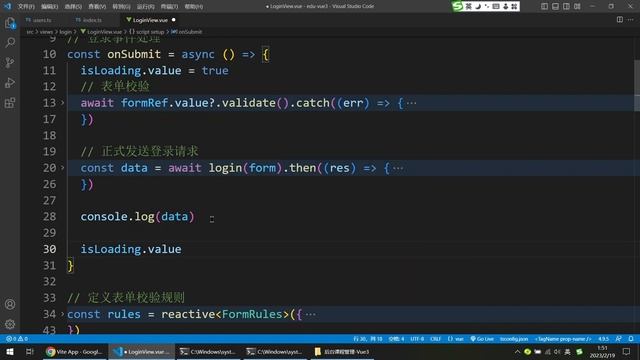Open the 选择 (Selection) menu
Viewport: 640px width, 360px height.
tap(73, 7)
